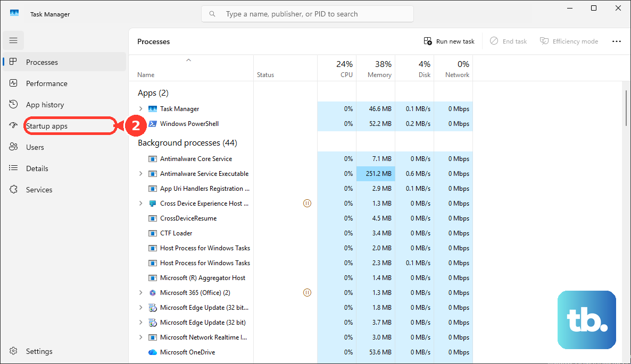Click the Processes sidebar icon
Image resolution: width=631 pixels, height=364 pixels.
[x=13, y=62]
